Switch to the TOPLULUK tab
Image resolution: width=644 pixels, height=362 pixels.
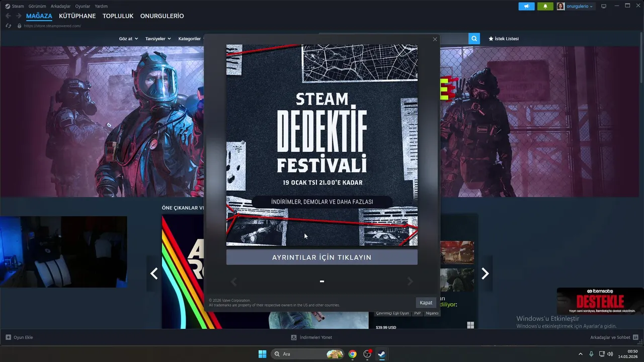[118, 16]
